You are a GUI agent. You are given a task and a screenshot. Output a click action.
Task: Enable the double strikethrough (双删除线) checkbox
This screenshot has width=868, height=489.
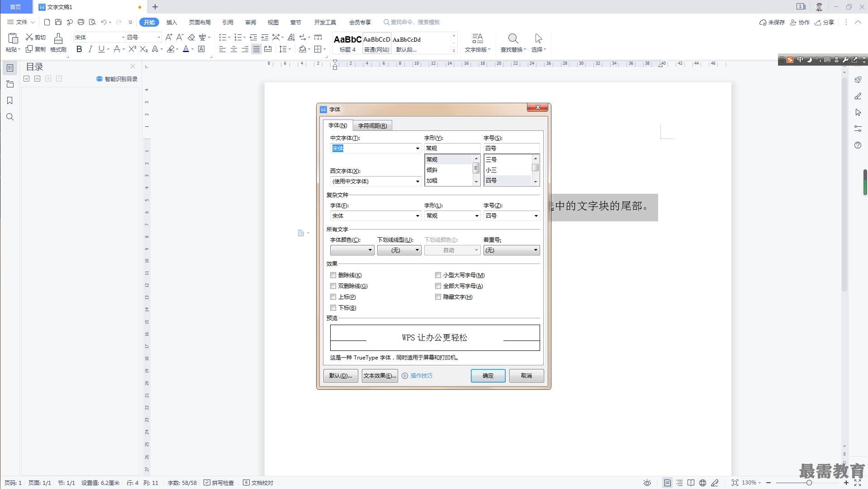(x=333, y=286)
